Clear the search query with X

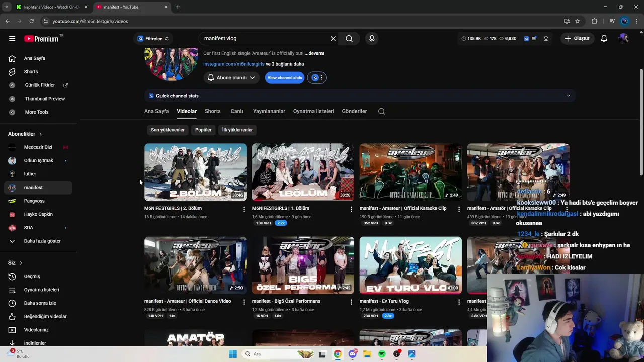333,39
